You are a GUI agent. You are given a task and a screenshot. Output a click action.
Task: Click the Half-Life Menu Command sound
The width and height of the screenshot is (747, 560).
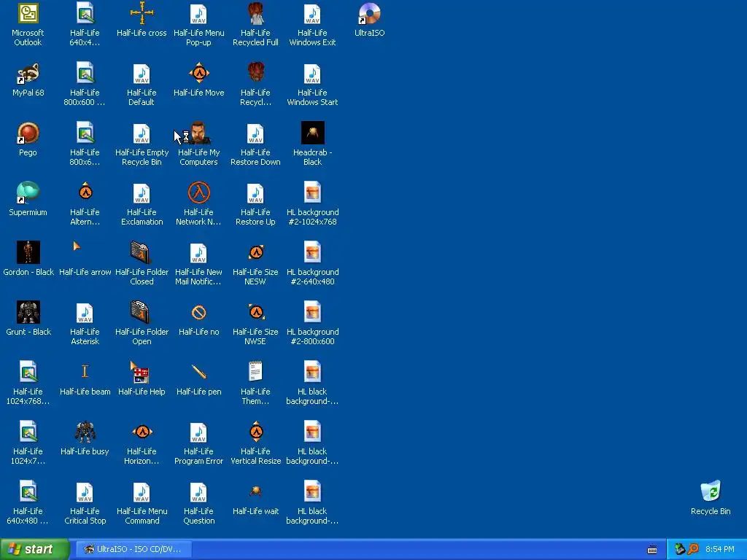[x=142, y=503]
